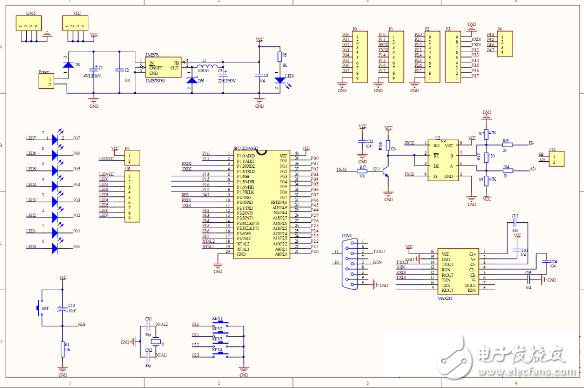This screenshot has height=388, width=584.
Task: Select the DB9 serial port connector
Action: [x=350, y=263]
